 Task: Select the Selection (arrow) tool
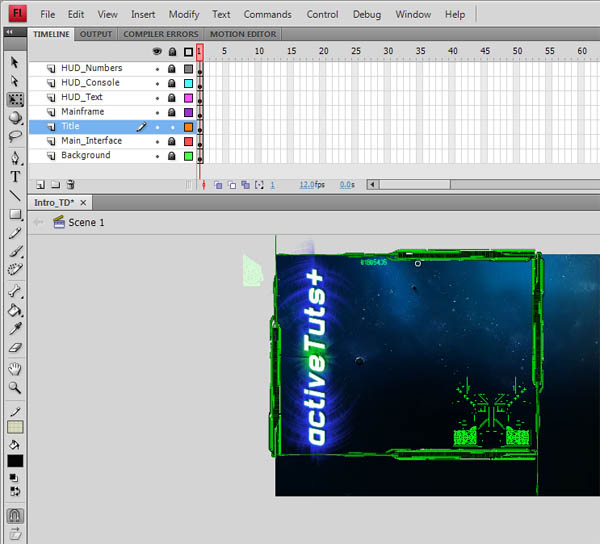pos(15,62)
